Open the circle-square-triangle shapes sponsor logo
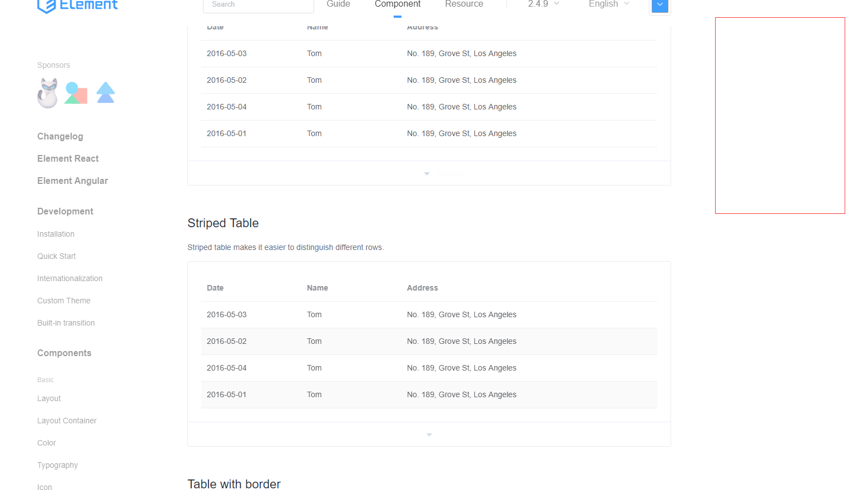868x490 pixels. click(76, 93)
